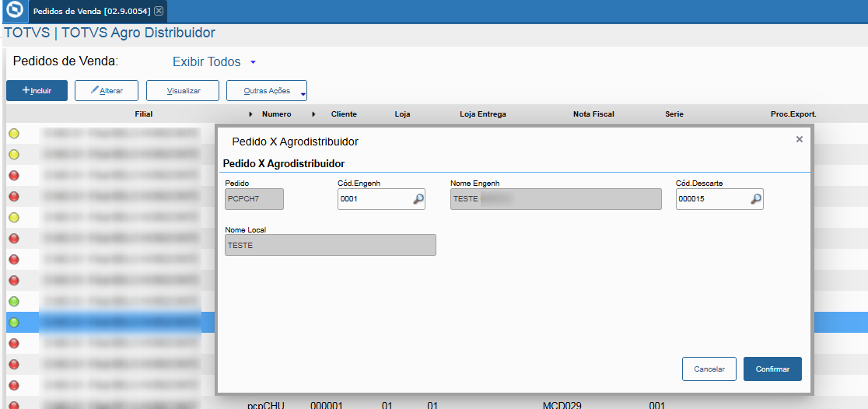This screenshot has width=868, height=409.
Task: Click the 000001 client cell
Action: 327,405
